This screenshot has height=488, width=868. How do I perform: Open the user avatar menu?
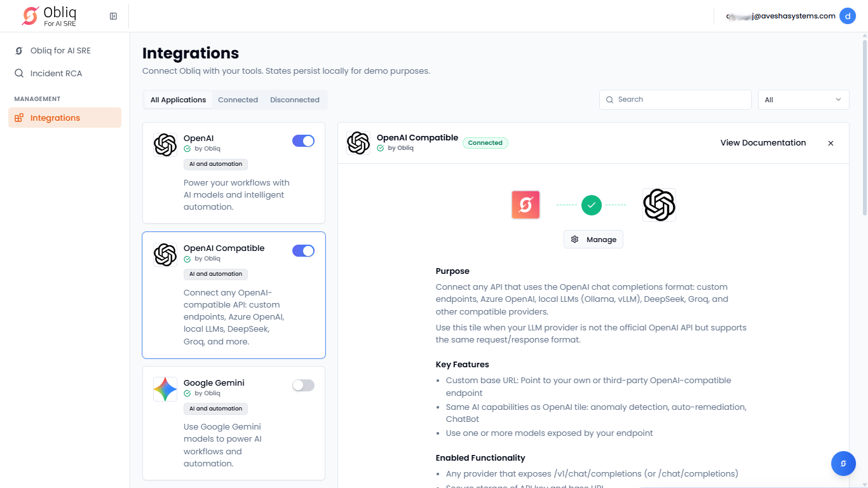[x=847, y=16]
